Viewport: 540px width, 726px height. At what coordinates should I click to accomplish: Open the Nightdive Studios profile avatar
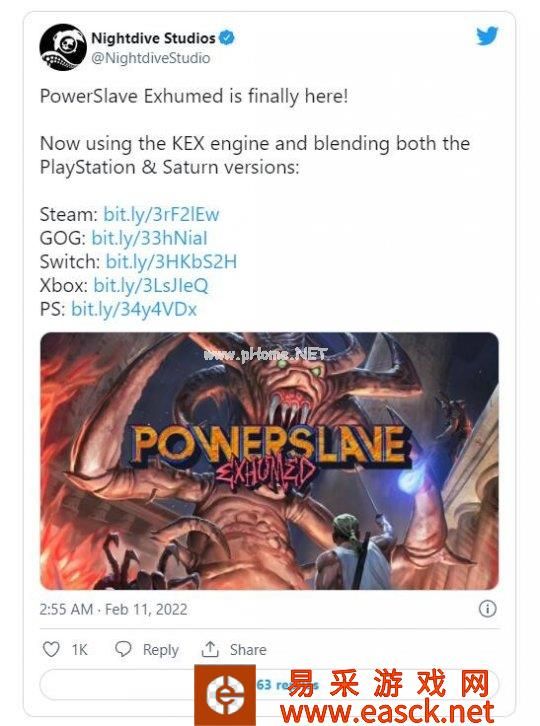[63, 47]
